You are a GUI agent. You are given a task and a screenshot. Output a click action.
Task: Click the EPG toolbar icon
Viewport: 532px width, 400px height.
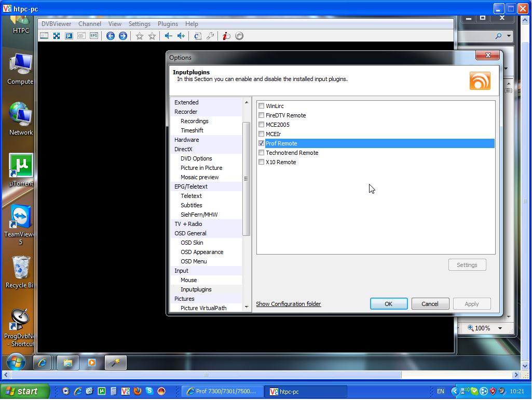[94, 36]
